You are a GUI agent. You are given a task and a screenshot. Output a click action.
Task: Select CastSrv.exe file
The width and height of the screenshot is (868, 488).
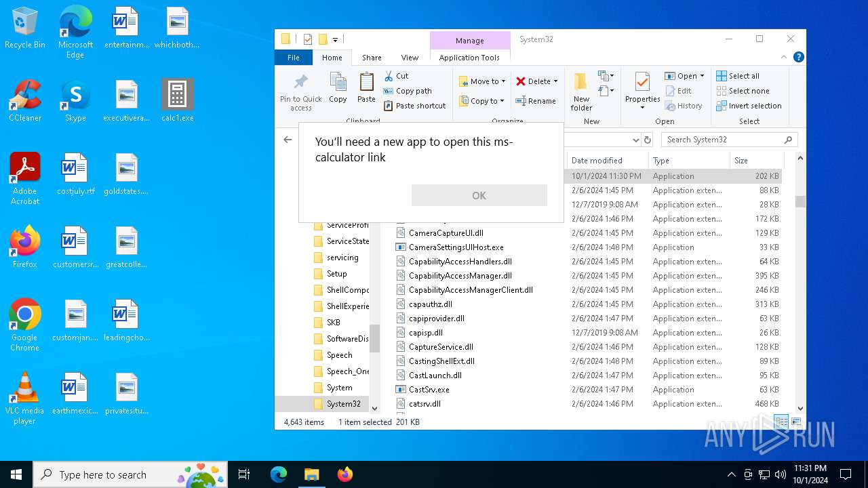[x=429, y=390]
